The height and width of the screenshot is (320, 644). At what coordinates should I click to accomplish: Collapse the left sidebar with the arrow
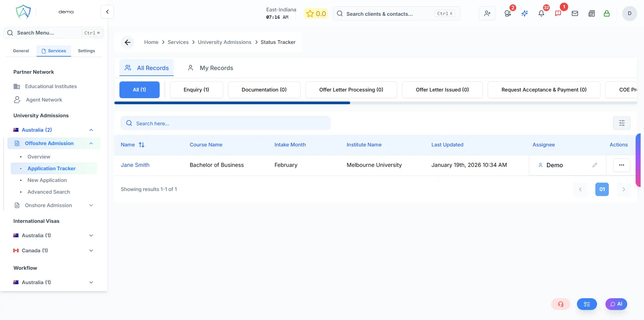tap(107, 11)
